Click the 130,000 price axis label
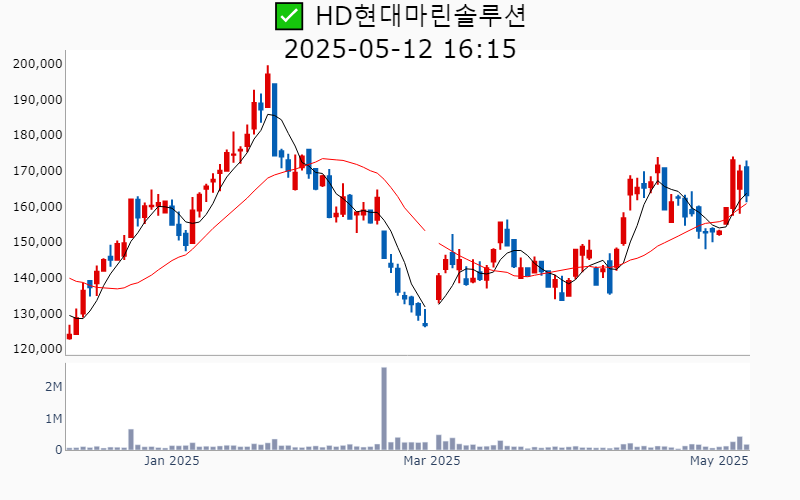This screenshot has height=500, width=800. 38,313
